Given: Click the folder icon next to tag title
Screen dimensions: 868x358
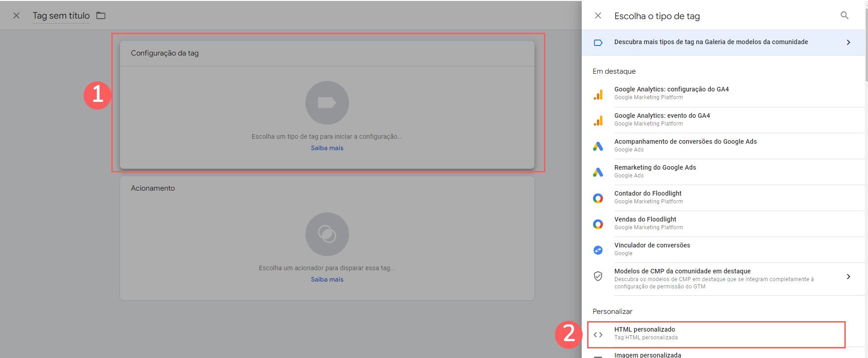Looking at the screenshot, I should coord(101,16).
